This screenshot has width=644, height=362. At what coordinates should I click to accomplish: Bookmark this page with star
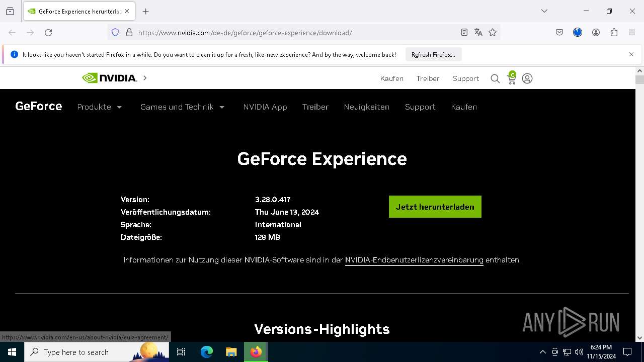pos(493,32)
